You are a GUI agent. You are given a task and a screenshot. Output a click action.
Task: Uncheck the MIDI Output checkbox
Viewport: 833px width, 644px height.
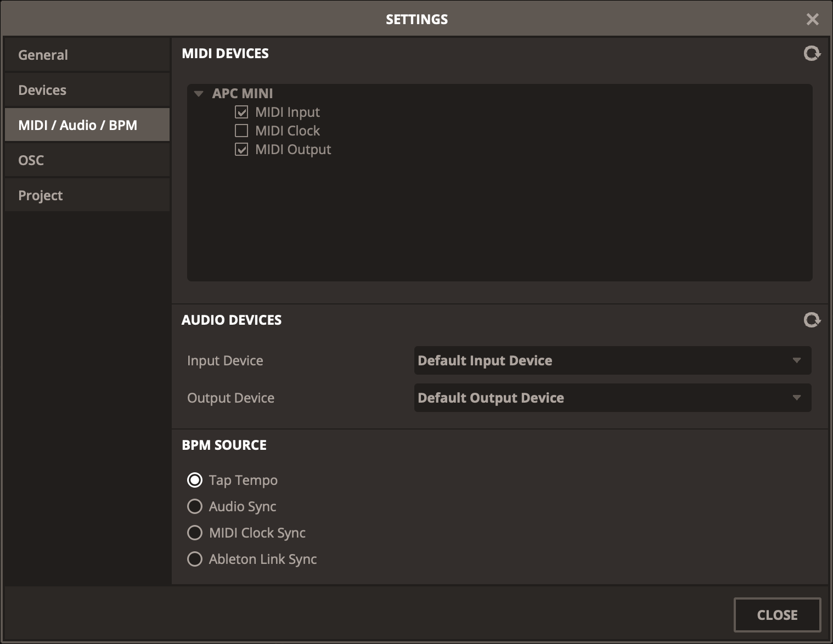tap(241, 149)
